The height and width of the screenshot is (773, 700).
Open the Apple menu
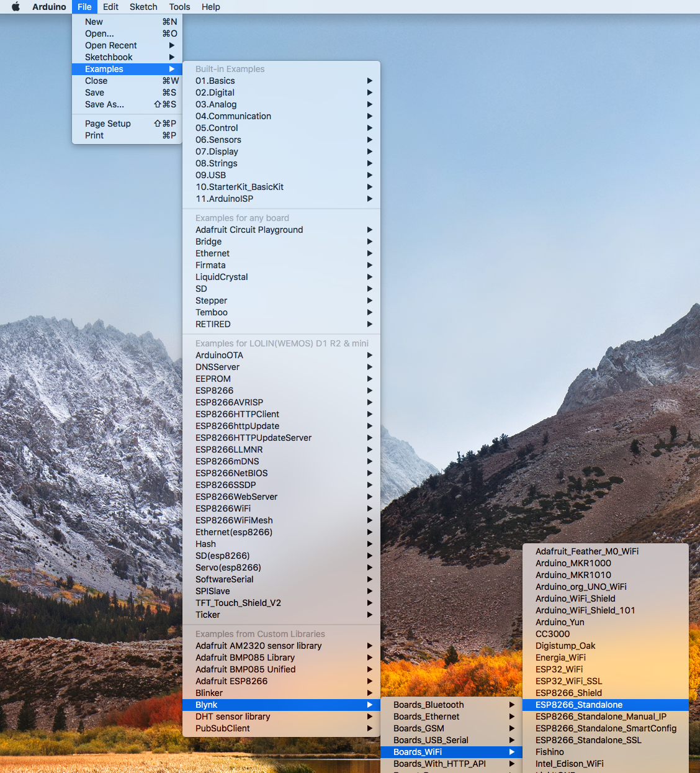pyautogui.click(x=14, y=7)
